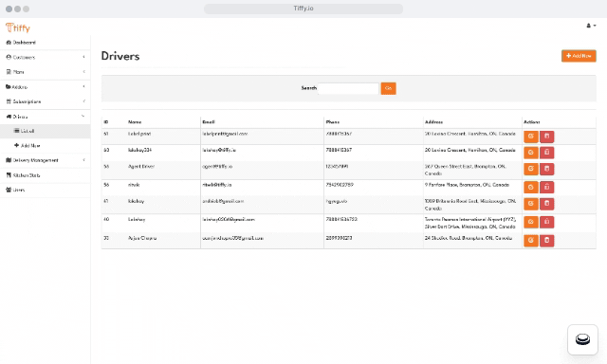
Task: Select Add New under Drivers in sidebar
Action: (45, 146)
